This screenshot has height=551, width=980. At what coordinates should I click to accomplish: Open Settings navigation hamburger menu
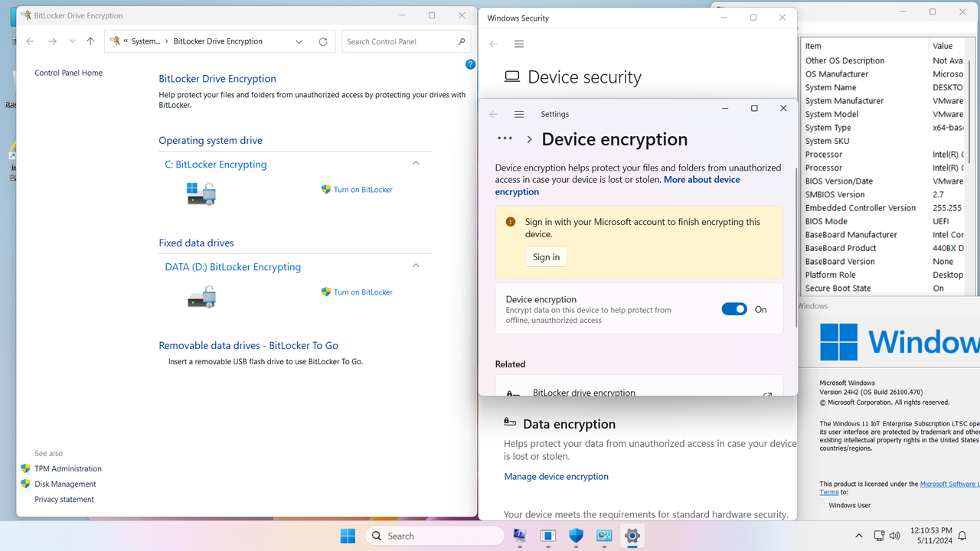(x=519, y=114)
